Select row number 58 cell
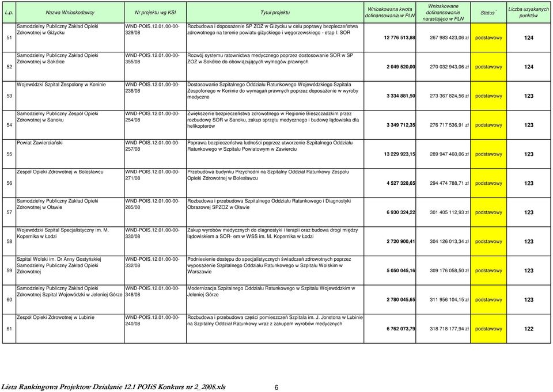This screenshot has height=392, width=553. [9, 242]
